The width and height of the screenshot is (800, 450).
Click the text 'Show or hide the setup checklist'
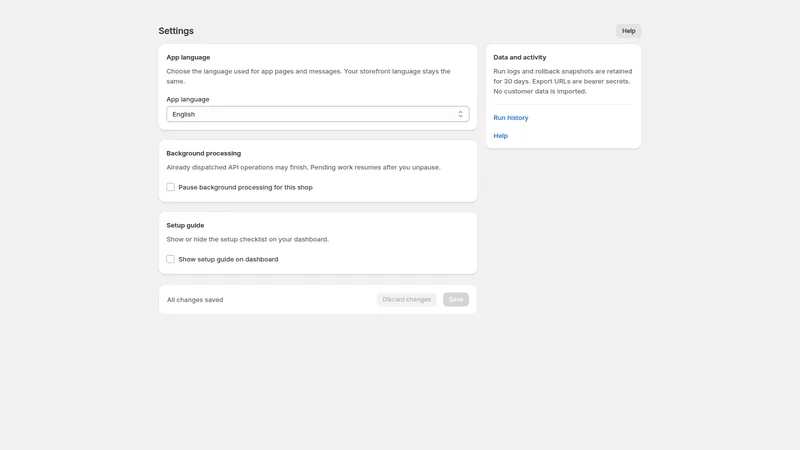(247, 239)
